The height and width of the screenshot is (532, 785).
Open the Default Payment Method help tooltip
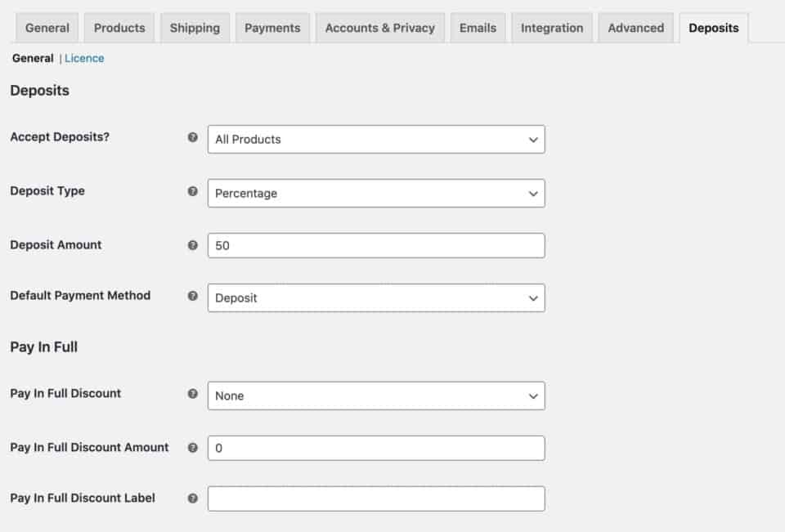[x=193, y=297]
